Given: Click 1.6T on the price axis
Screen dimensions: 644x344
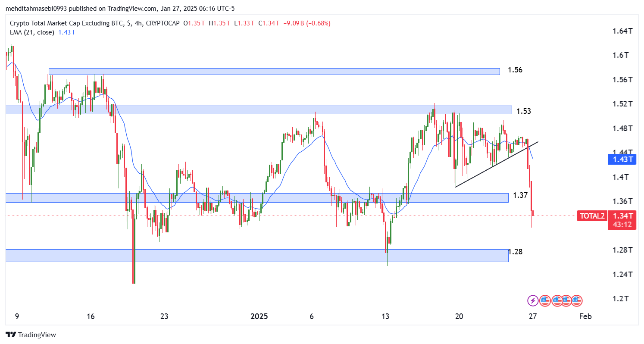Looking at the screenshot, I should click(620, 55).
